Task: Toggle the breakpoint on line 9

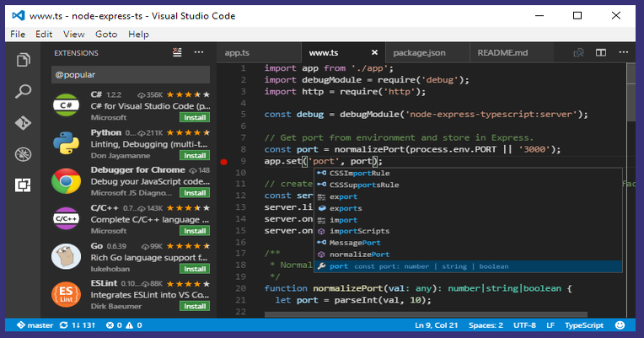Action: click(x=224, y=162)
